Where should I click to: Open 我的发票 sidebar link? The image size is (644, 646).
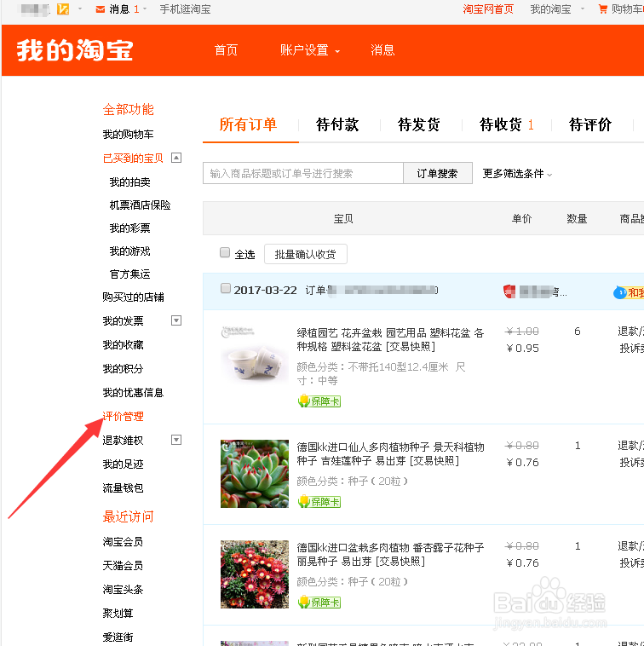coord(124,321)
